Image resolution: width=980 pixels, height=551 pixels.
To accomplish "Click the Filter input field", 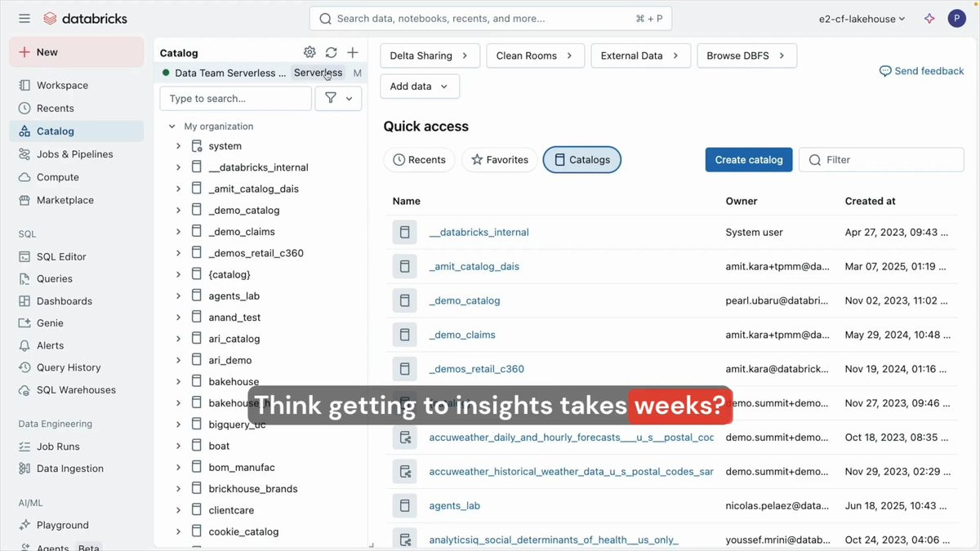I will [881, 160].
